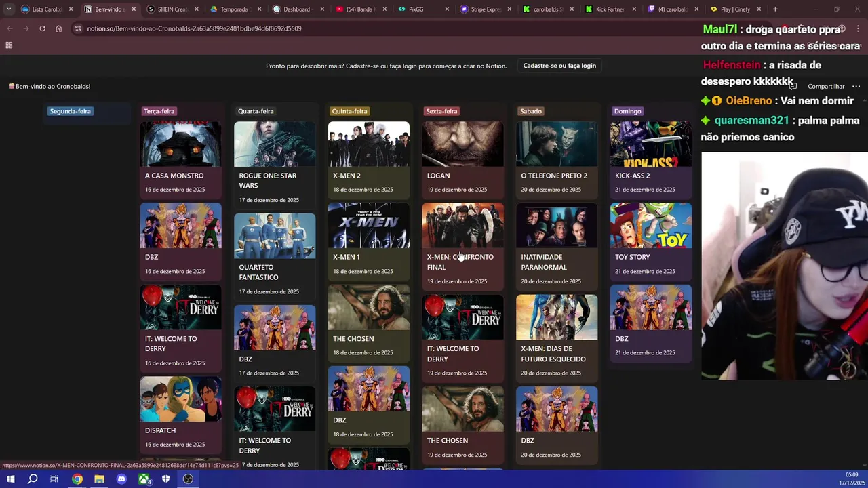Open KICK-ASS 2 card thumbnail
This screenshot has width=868, height=488.
tap(651, 144)
